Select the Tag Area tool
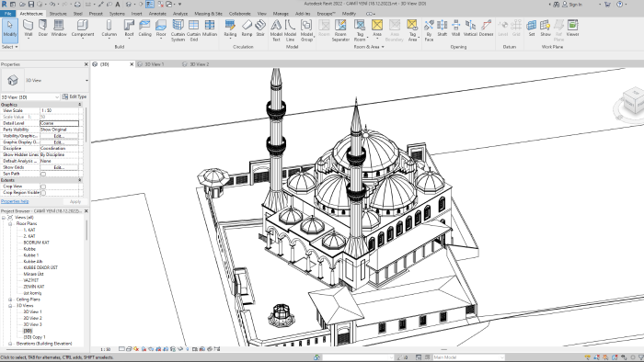The width and height of the screenshot is (644, 362). (x=412, y=30)
